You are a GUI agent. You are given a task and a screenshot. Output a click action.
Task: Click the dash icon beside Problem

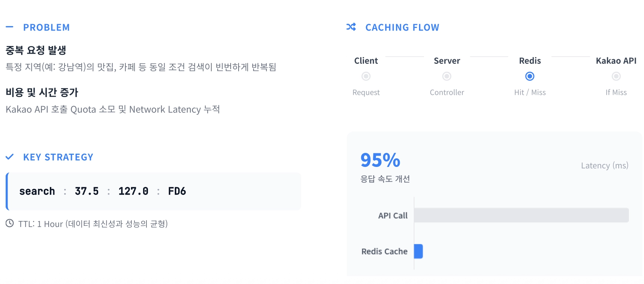(x=10, y=27)
